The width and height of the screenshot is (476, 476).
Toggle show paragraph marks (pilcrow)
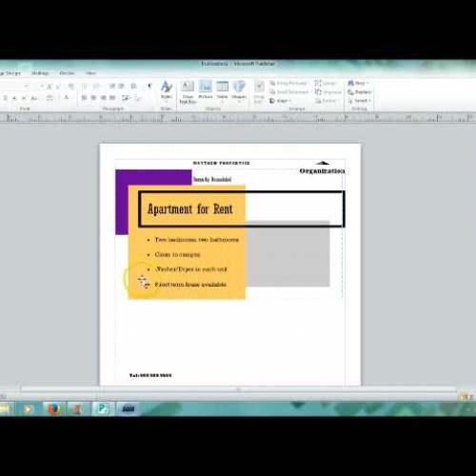[149, 86]
